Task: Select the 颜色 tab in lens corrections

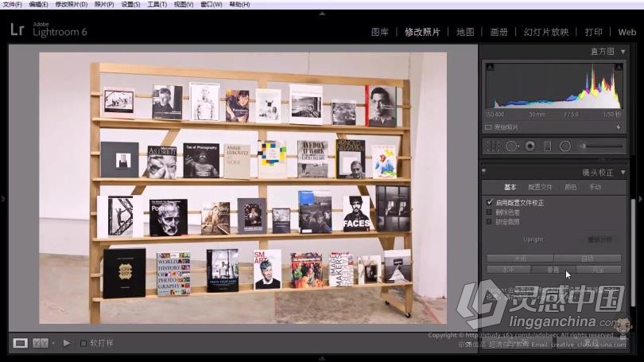Action: (571, 187)
